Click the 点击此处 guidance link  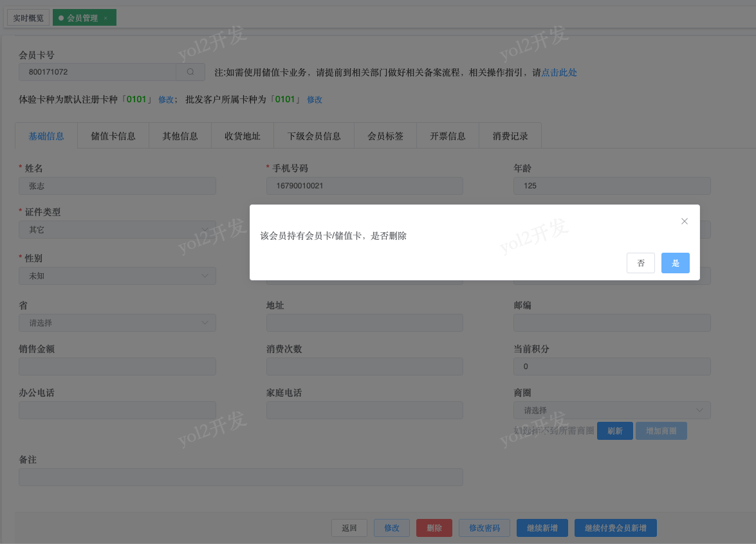[x=559, y=72]
